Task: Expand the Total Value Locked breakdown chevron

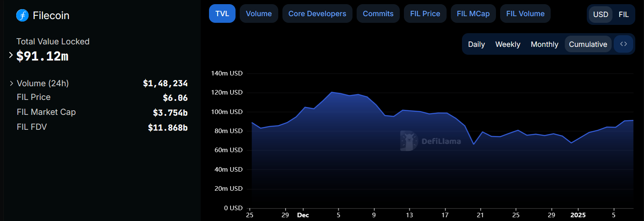Action: [x=11, y=55]
